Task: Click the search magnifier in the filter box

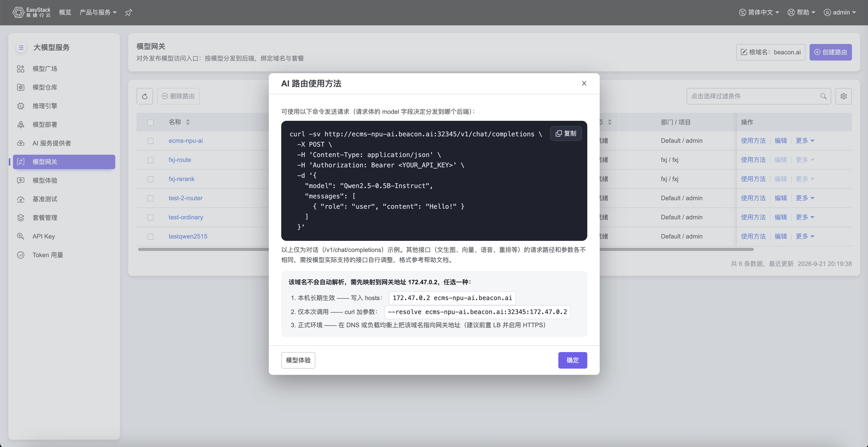Action: point(823,96)
